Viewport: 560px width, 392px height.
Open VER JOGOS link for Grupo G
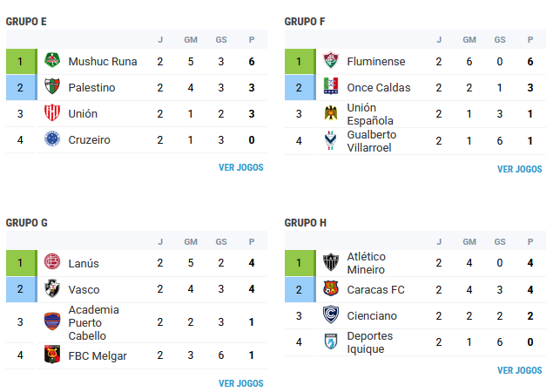pyautogui.click(x=241, y=383)
